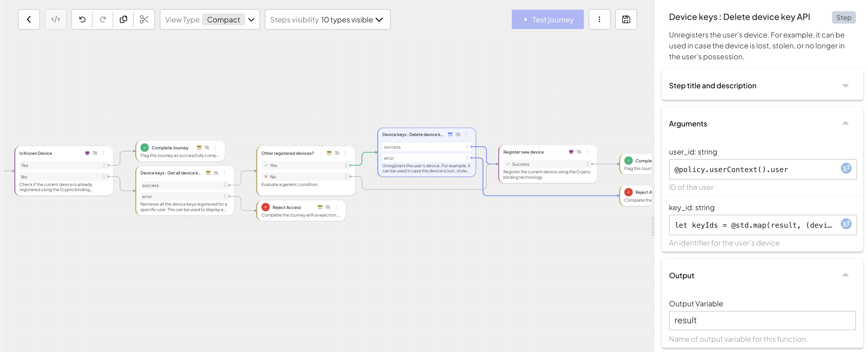Toggle visibility eye on Reject Access step

click(327, 207)
